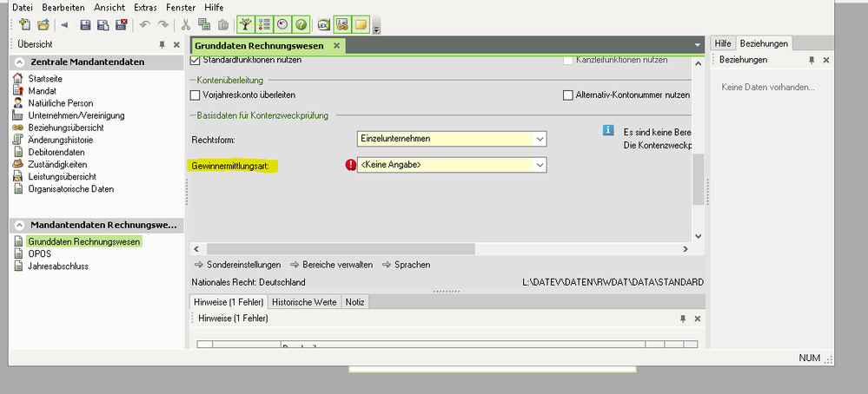Expand the Gewinnermittlungsart dropdown
The image size is (868, 394).
pyautogui.click(x=540, y=165)
